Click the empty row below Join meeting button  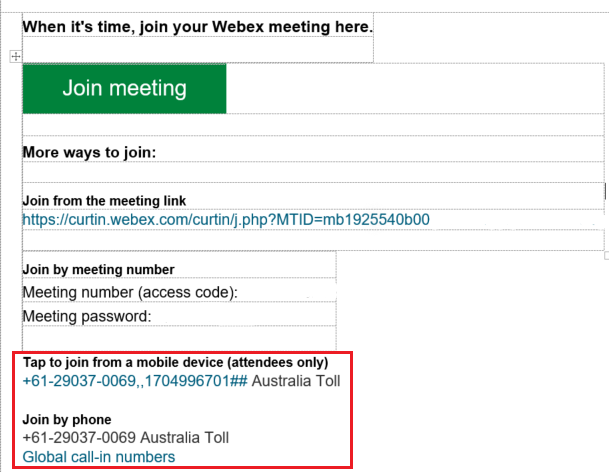pos(312,124)
